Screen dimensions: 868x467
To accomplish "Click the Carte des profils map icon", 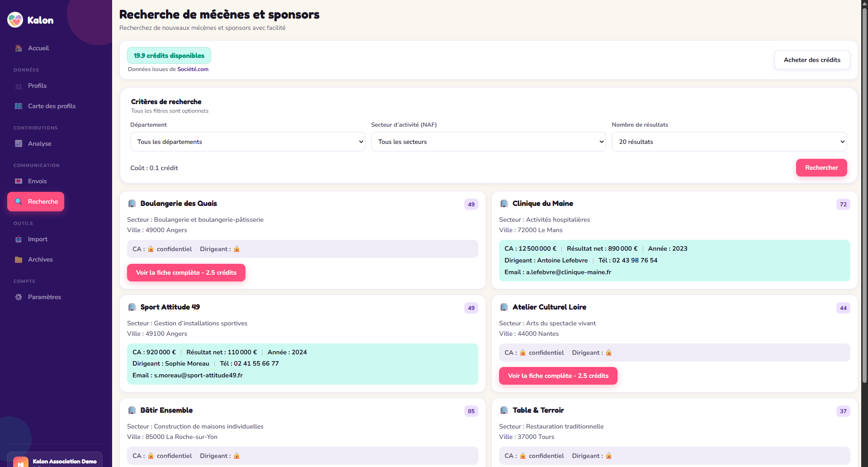I will tap(19, 106).
